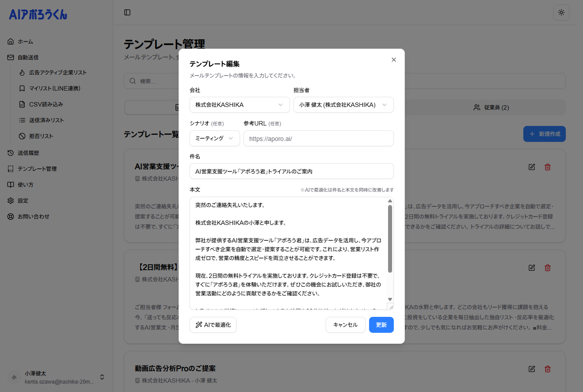Screen dimensions: 583x392
Task: Select テンプレート管理 in the sidebar menu
Action: click(11, 168)
